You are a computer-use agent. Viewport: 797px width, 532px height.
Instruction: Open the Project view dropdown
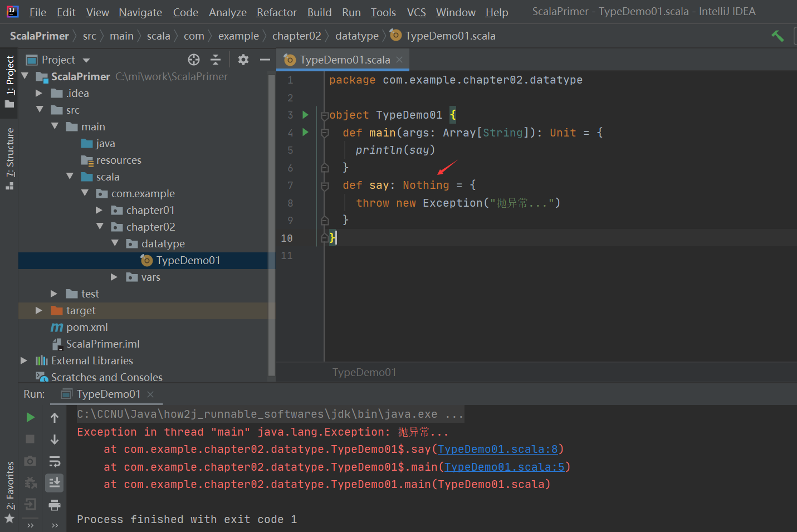86,60
